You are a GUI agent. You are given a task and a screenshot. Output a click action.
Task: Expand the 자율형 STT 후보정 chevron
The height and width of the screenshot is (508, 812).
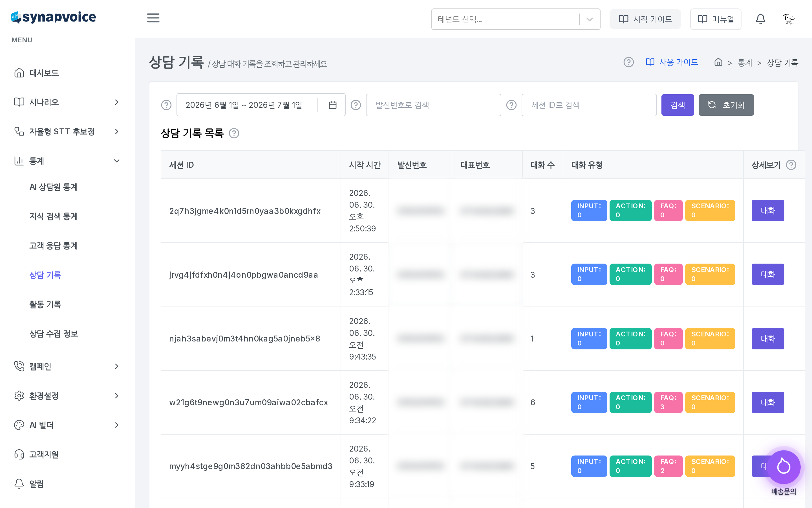point(116,131)
